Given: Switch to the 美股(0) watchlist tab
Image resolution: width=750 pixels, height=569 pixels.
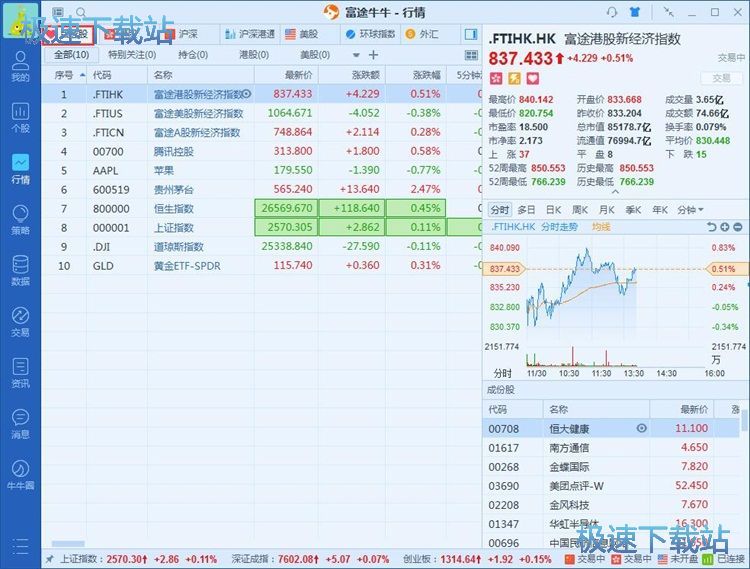Looking at the screenshot, I should pos(315,55).
